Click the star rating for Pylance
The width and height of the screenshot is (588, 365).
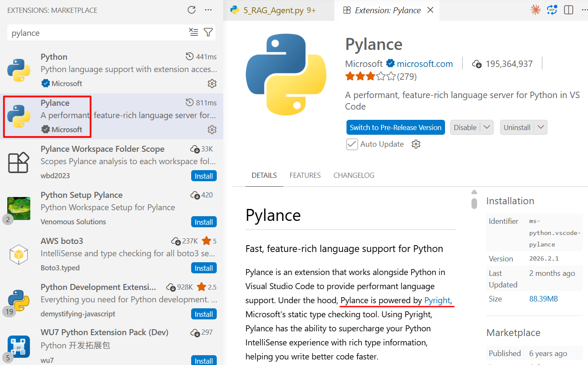[x=370, y=77]
